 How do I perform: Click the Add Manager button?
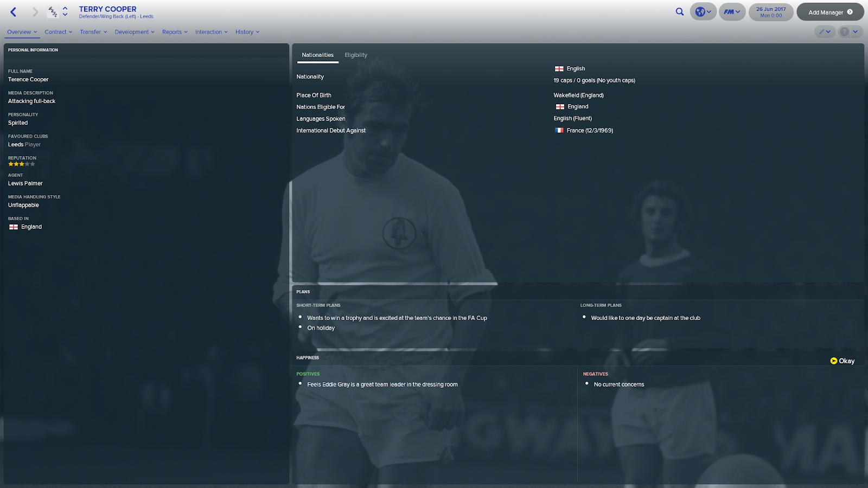[830, 12]
